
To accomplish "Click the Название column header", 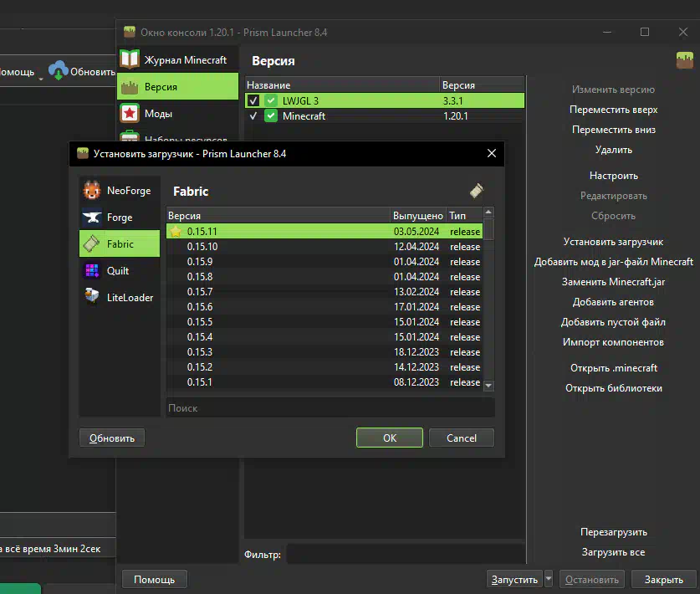I will coord(342,84).
